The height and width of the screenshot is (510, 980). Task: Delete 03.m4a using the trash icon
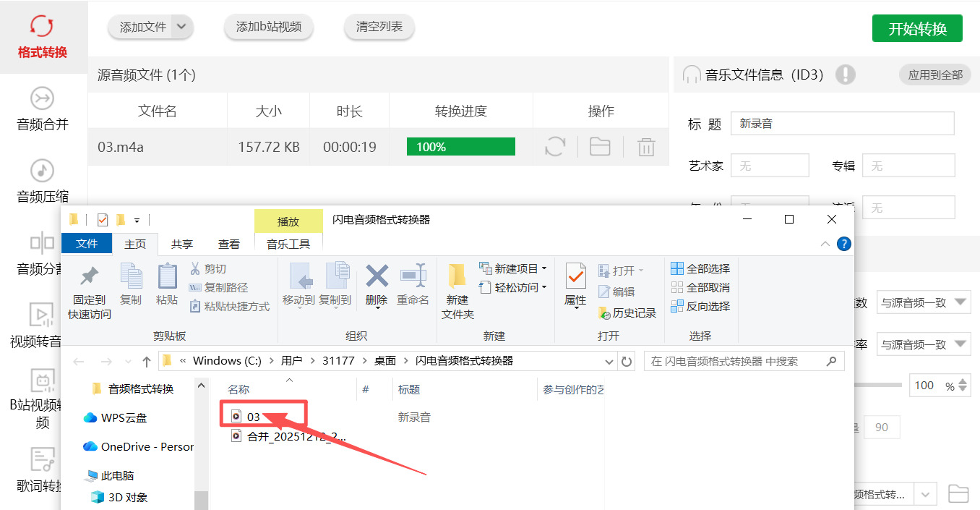coord(646,147)
